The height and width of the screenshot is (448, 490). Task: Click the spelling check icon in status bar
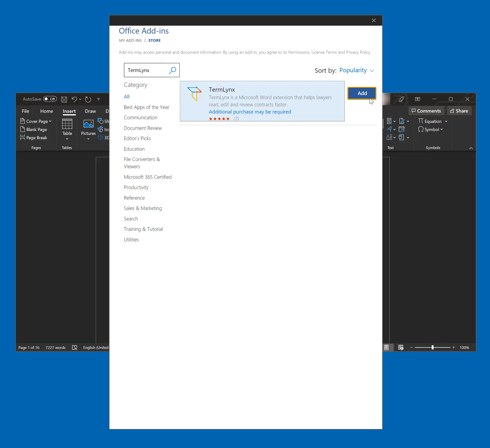point(75,348)
